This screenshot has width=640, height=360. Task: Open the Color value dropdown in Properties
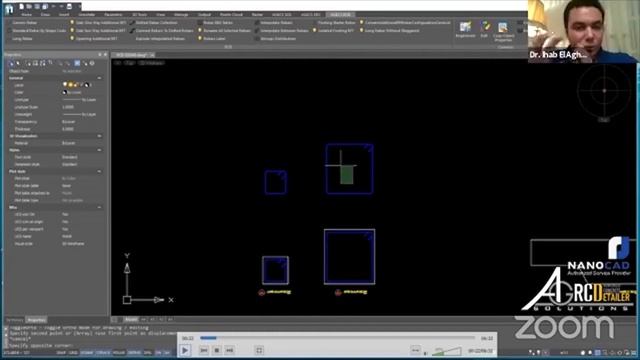82,92
